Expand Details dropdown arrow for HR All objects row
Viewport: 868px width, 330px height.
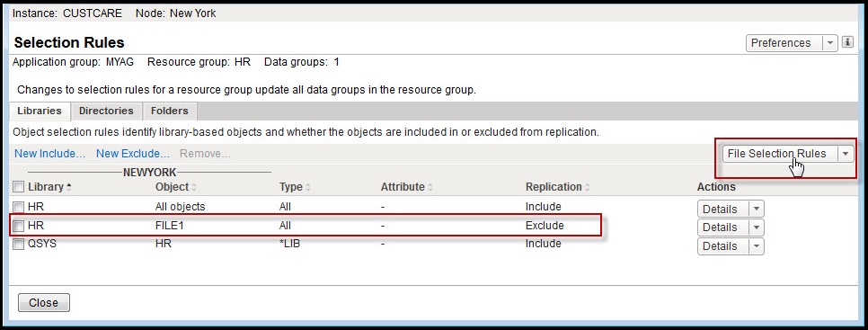pyautogui.click(x=757, y=210)
